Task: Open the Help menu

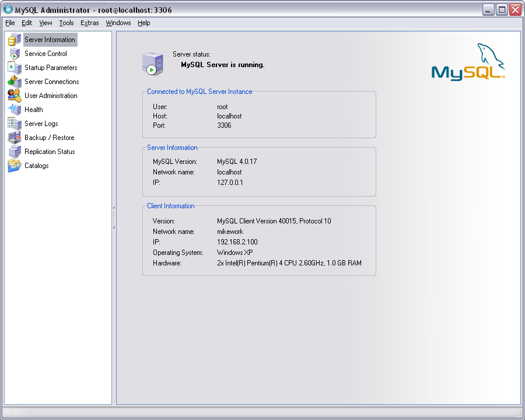Action: [144, 23]
